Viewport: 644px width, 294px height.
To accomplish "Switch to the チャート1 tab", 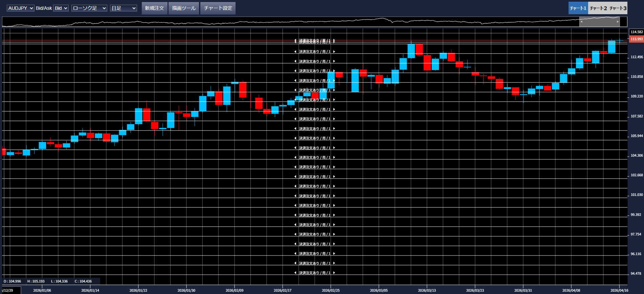I will coord(578,8).
